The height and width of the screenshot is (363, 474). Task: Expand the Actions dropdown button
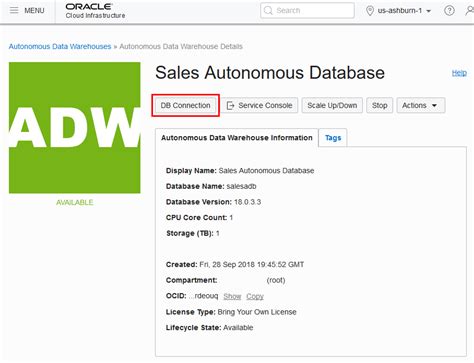click(420, 106)
